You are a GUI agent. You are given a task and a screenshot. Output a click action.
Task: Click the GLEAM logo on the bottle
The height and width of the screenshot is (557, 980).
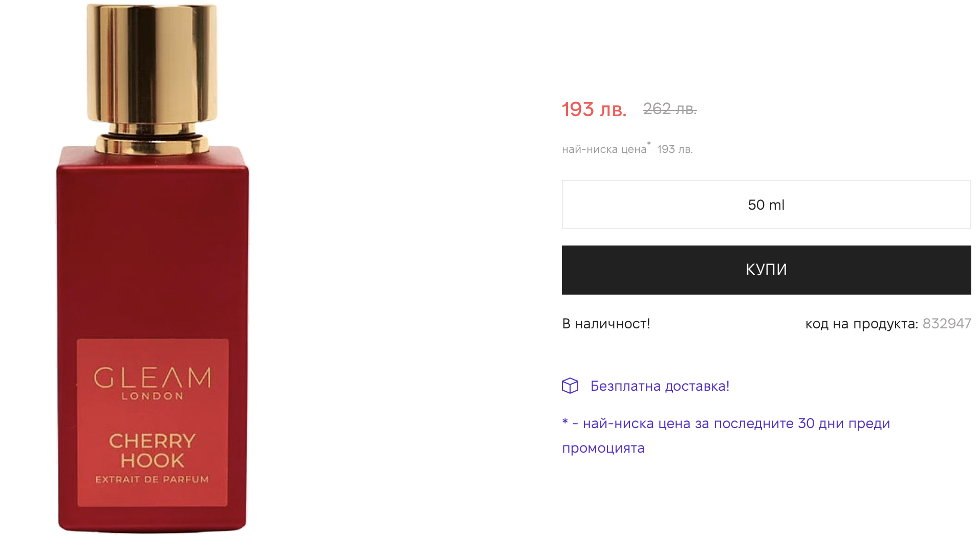[152, 377]
